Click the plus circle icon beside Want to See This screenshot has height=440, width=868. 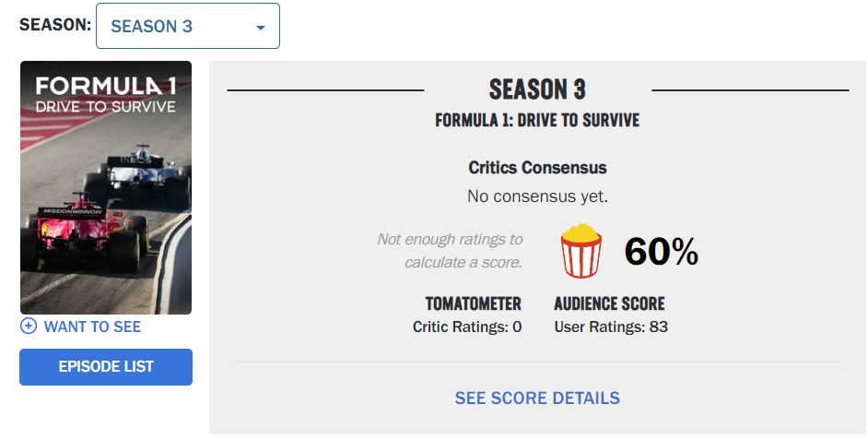coord(29,327)
